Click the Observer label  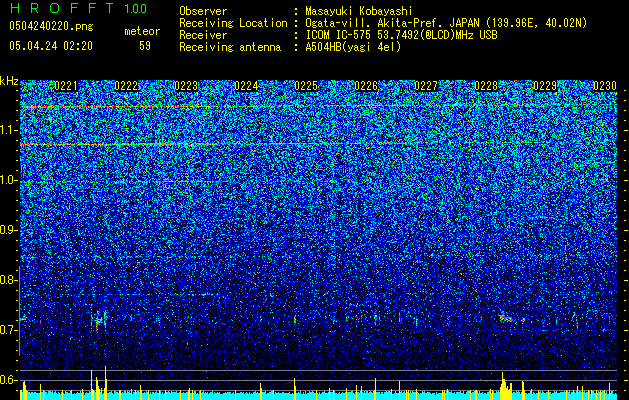point(203,11)
